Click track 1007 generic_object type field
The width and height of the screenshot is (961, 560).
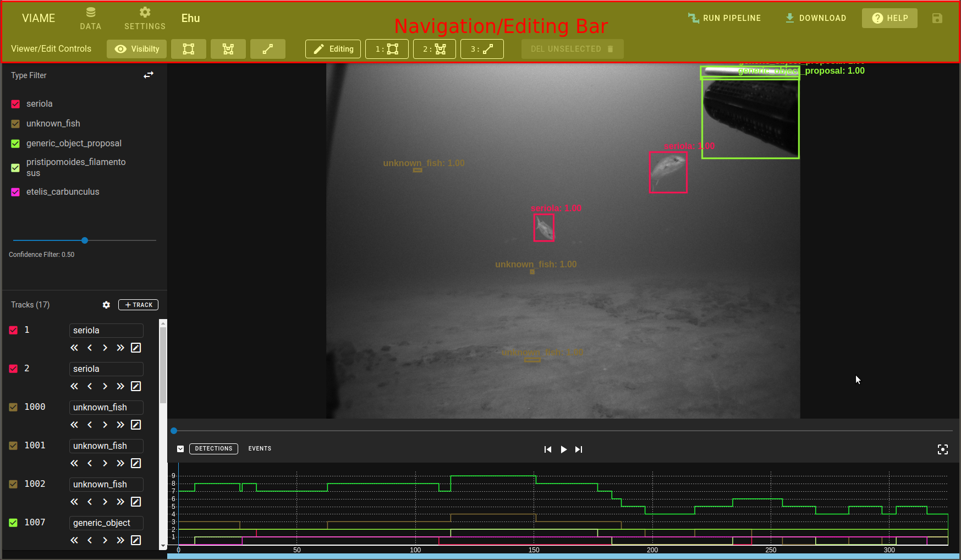(106, 523)
